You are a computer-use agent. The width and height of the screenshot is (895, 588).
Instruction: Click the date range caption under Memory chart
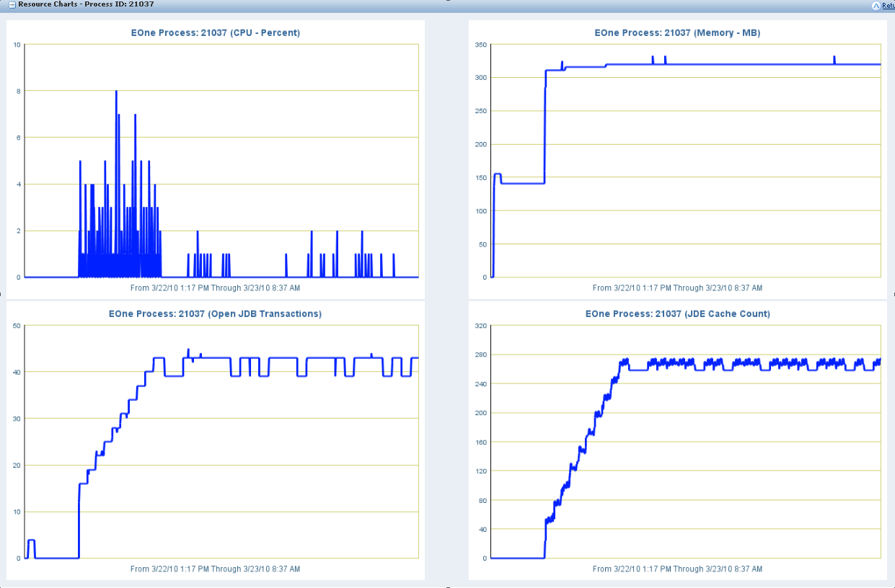[677, 288]
